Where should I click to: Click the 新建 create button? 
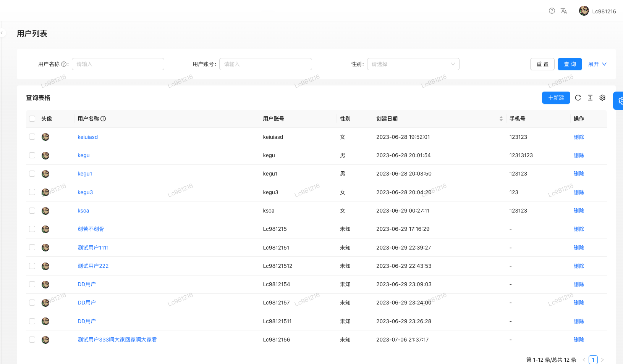point(556,98)
